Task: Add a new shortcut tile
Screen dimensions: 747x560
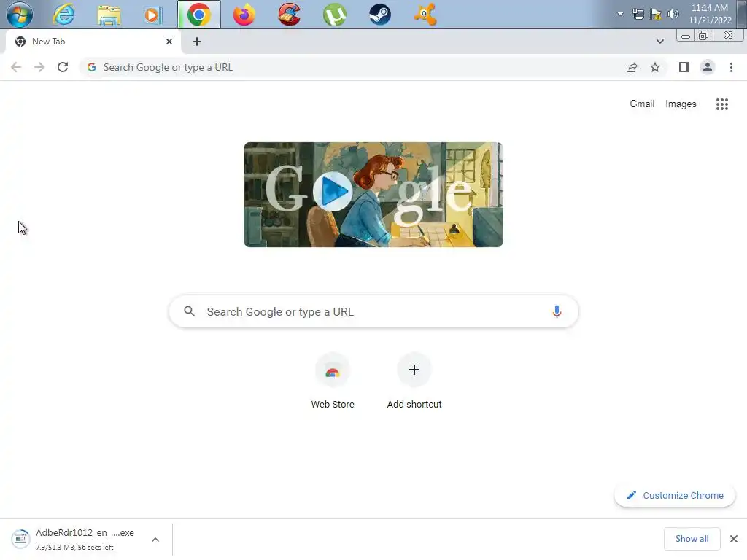Action: [x=414, y=381]
